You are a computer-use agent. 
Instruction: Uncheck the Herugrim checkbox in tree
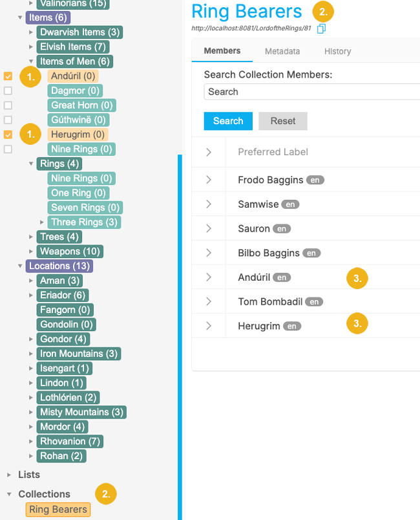point(8,135)
